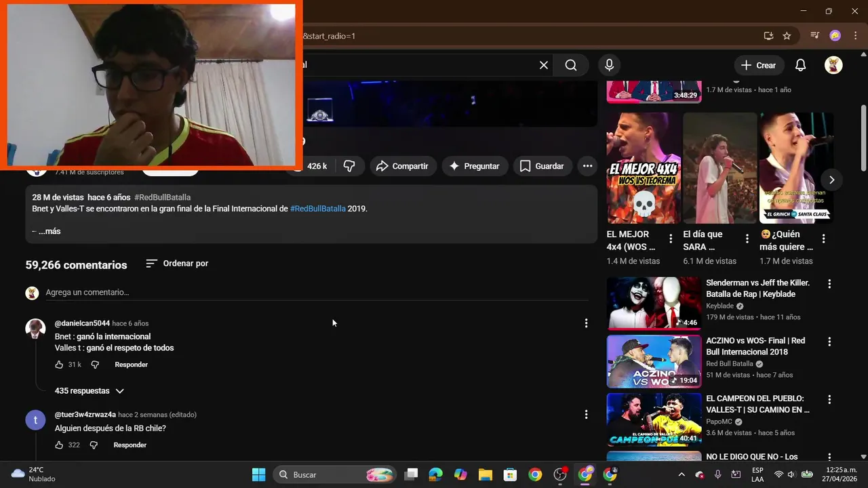Start voice search with microphone icon

coord(609,65)
